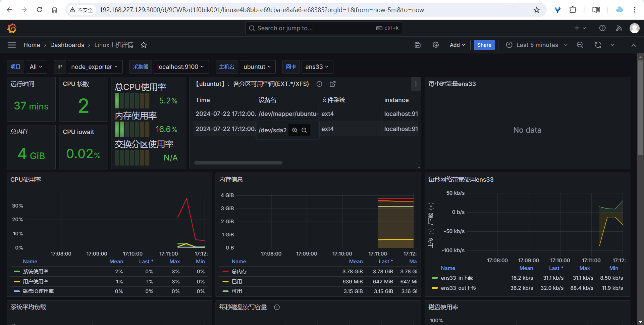Open the help question mark icon

click(x=602, y=28)
